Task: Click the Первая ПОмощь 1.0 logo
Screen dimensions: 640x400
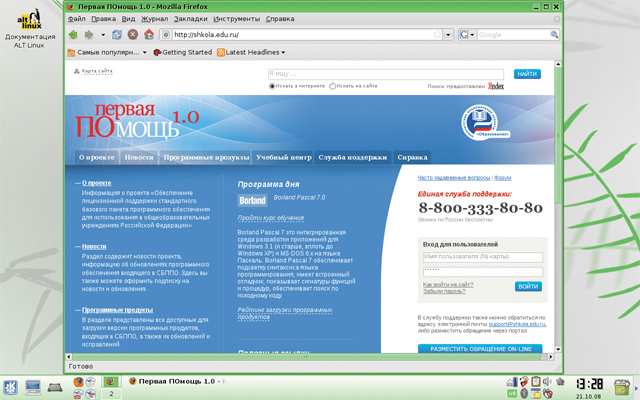Action: tap(137, 121)
